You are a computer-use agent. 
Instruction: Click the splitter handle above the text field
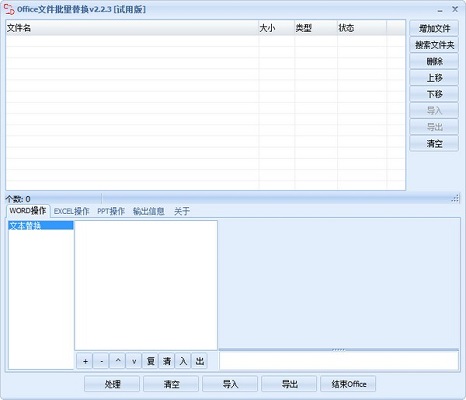point(339,350)
